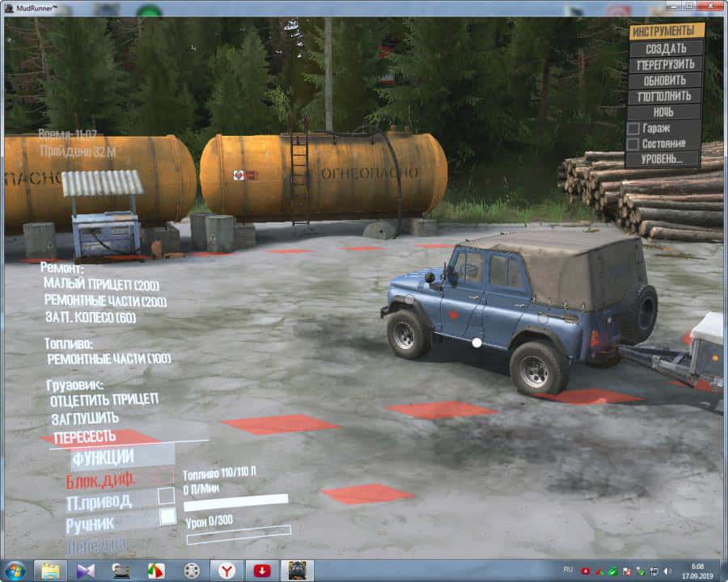
Task: Click the НОЧЬ night button
Action: coord(665,112)
